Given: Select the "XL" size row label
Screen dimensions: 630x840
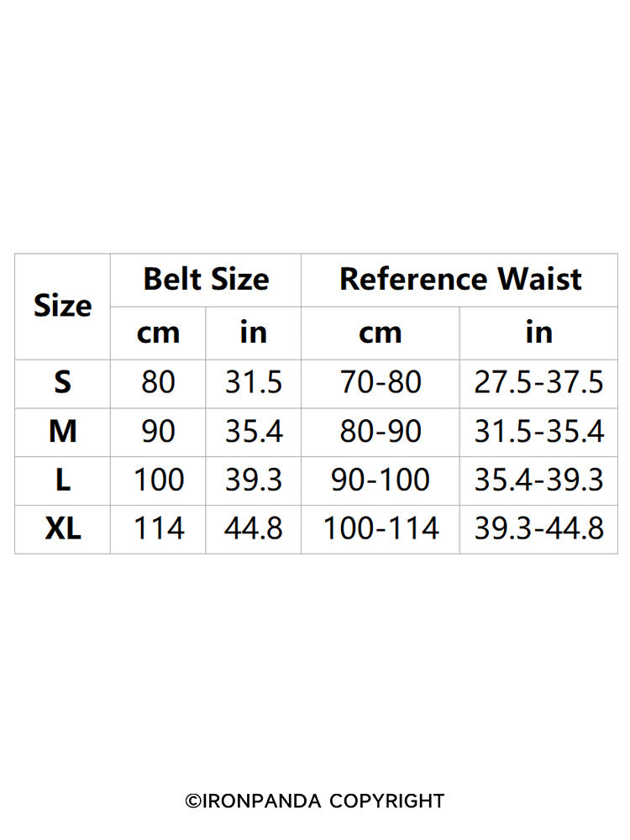Looking at the screenshot, I should pos(62,529).
